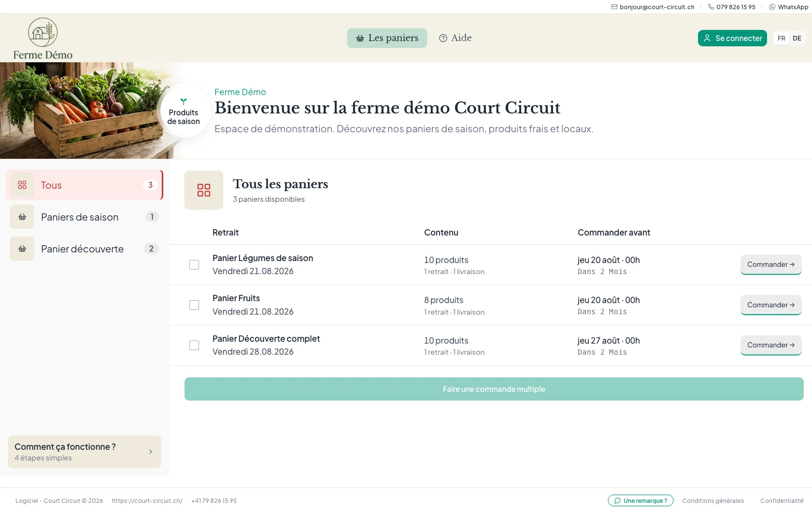Open the https://court-circuit.ch/ footer link
812x513 pixels.
click(x=147, y=501)
